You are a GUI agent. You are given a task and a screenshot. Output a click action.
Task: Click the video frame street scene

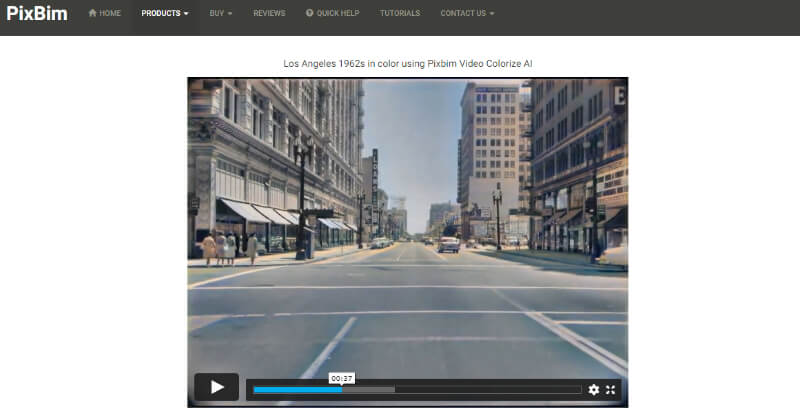coord(408,225)
